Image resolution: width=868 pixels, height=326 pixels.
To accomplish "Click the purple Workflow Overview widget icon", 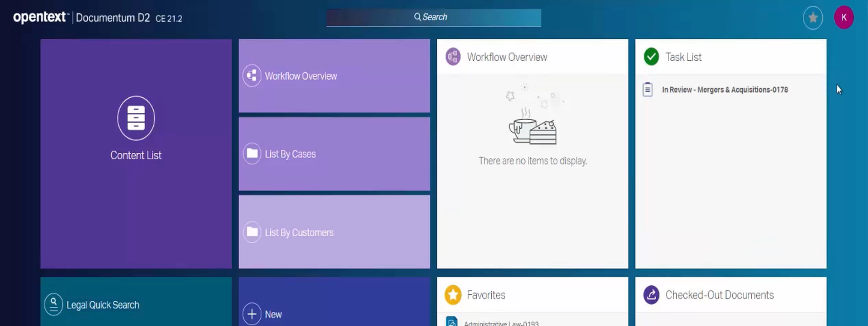I will pos(453,57).
